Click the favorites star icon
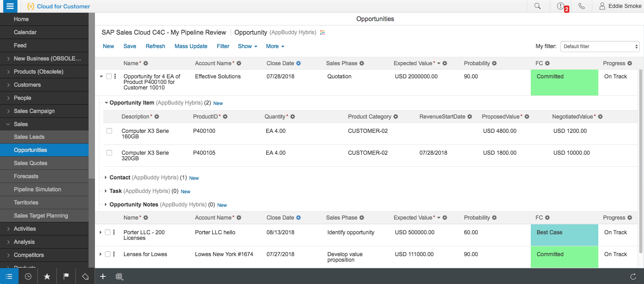The height and width of the screenshot is (284, 644). (x=47, y=276)
